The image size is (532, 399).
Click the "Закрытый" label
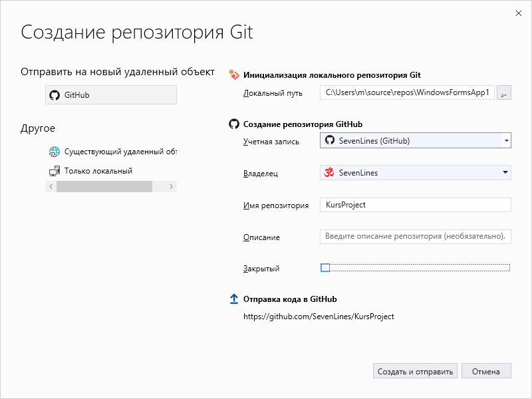pos(261,269)
